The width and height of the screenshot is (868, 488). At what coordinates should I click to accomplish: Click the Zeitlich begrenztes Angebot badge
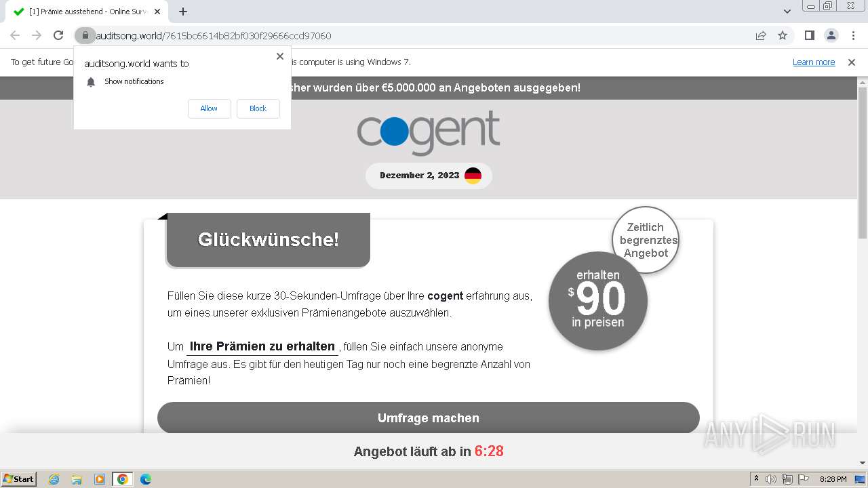pyautogui.click(x=646, y=240)
